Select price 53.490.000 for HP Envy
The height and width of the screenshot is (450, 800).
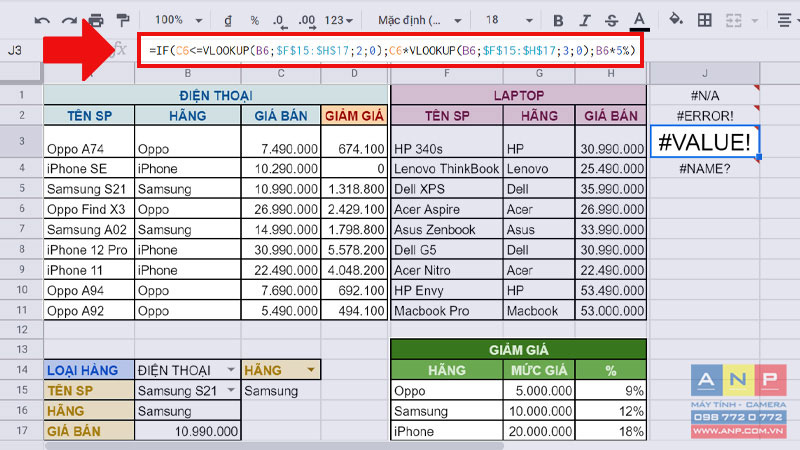(611, 290)
